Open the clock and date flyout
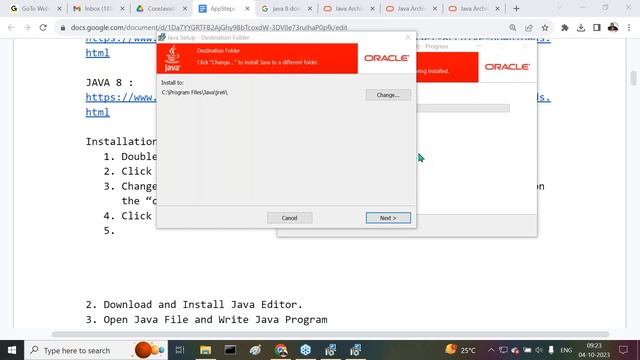The height and width of the screenshot is (360, 640). tap(594, 350)
